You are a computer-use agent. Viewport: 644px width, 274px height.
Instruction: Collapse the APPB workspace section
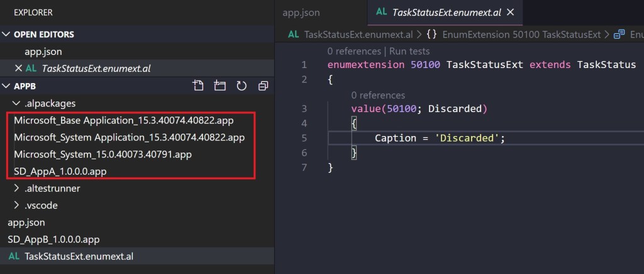(7, 86)
